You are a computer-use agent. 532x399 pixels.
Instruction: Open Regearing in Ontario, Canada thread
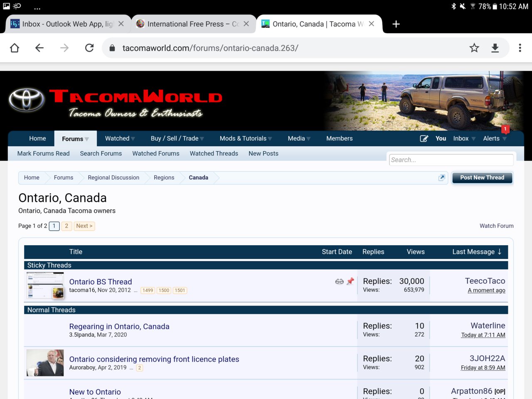(119, 326)
